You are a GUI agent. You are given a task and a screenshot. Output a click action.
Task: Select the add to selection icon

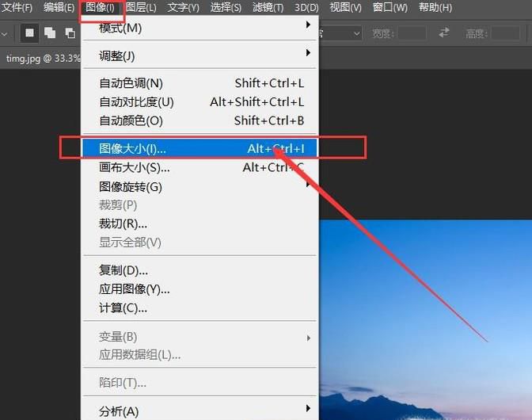click(x=50, y=33)
